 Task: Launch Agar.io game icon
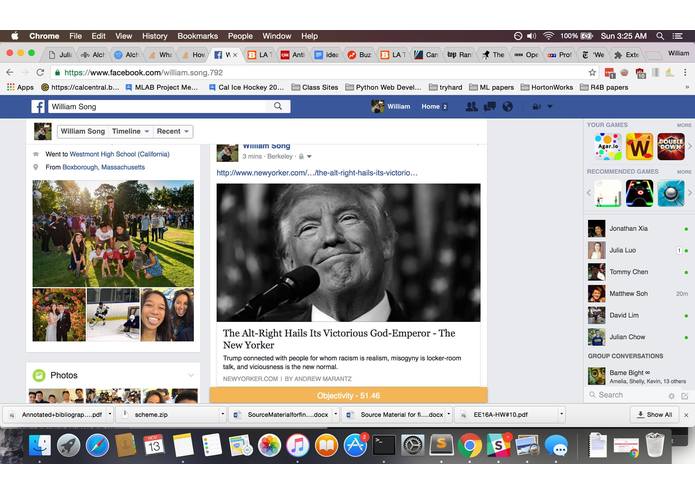(608, 146)
